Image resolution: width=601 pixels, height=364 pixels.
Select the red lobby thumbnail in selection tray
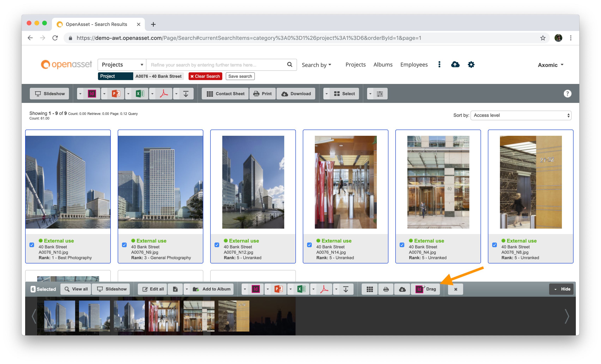pyautogui.click(x=164, y=316)
